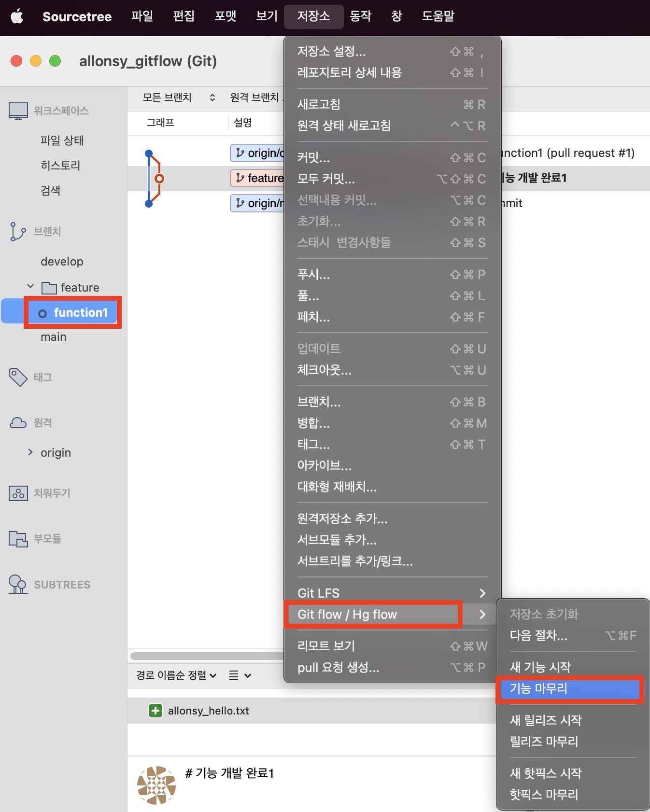Choose Start New Feature (새 기능 시작)
The width and height of the screenshot is (650, 812).
573,667
